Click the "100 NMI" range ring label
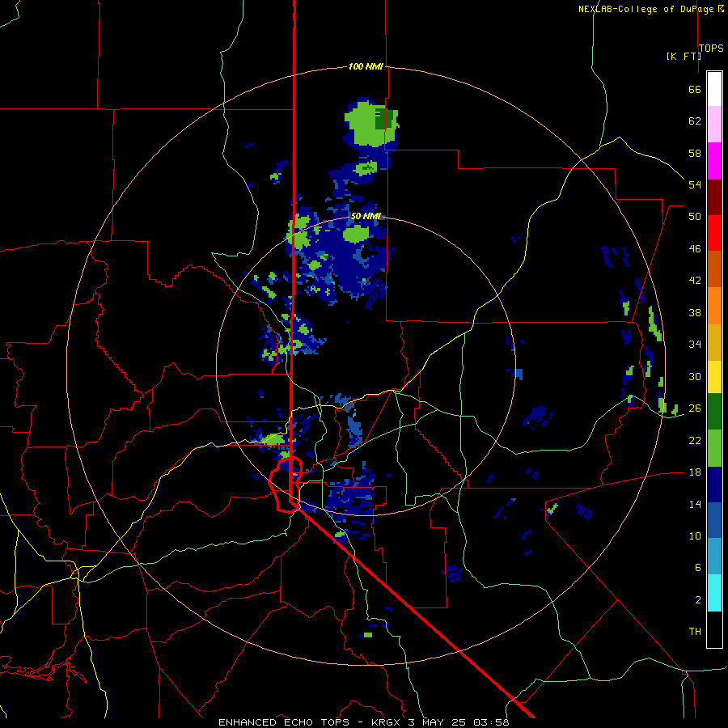This screenshot has width=728, height=728. [366, 67]
